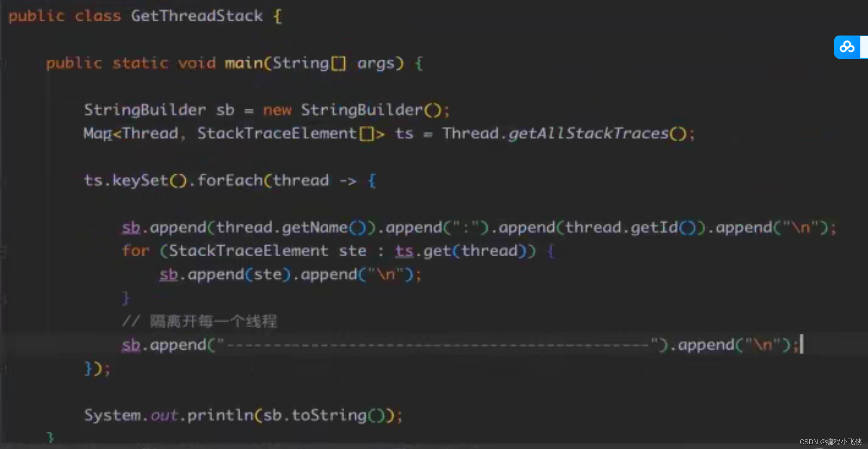Click the italic 'out' field

164,416
